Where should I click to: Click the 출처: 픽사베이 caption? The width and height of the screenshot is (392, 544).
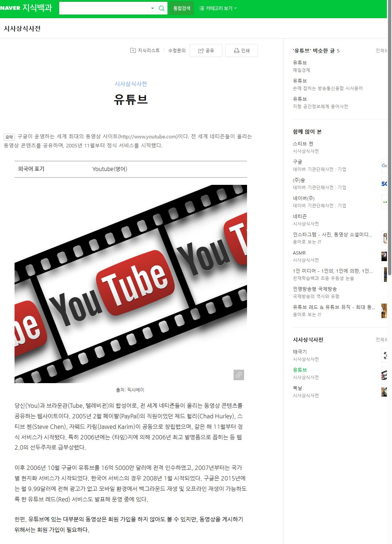[130, 390]
